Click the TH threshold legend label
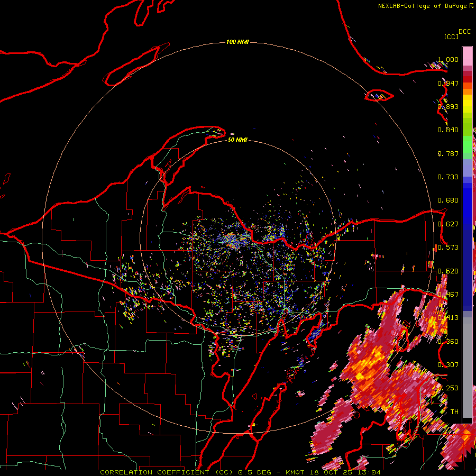Screen dimensions: 476x476 point(454,412)
